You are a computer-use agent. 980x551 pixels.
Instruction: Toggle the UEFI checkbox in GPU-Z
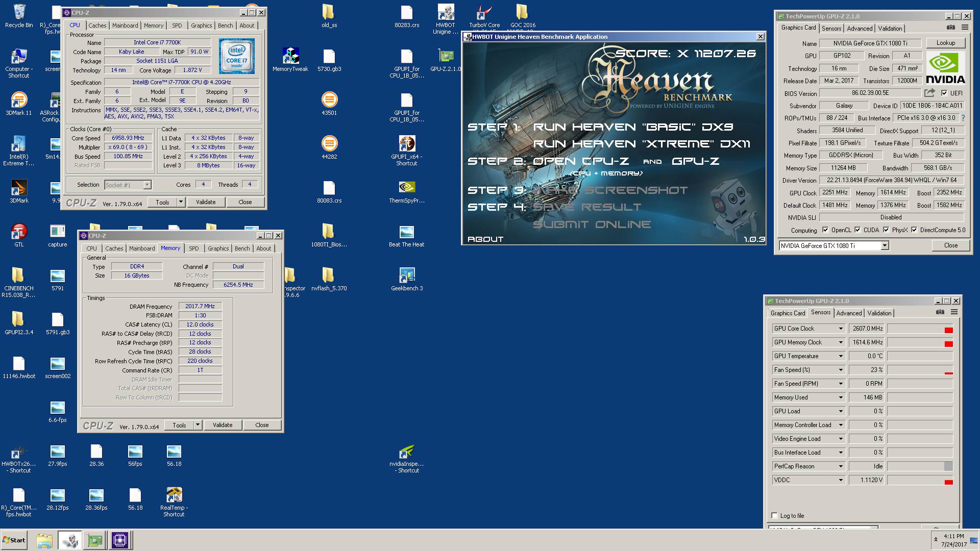(944, 93)
